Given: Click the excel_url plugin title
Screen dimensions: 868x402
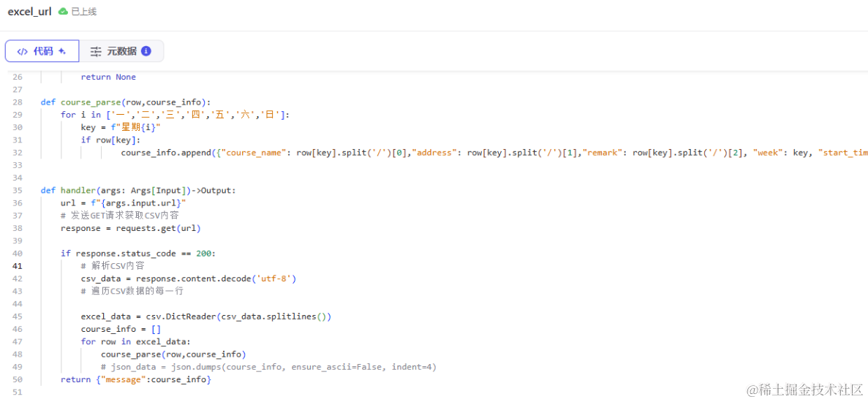Looking at the screenshot, I should pos(29,12).
